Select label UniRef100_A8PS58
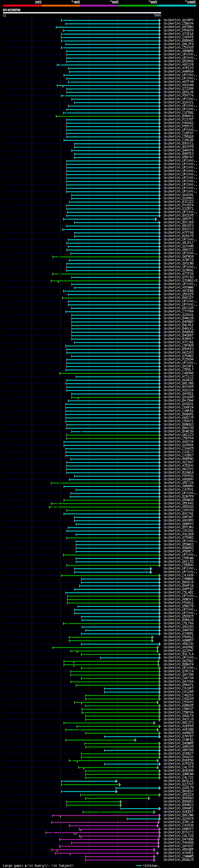Viewport: 199px width, 868px height. (178, 750)
